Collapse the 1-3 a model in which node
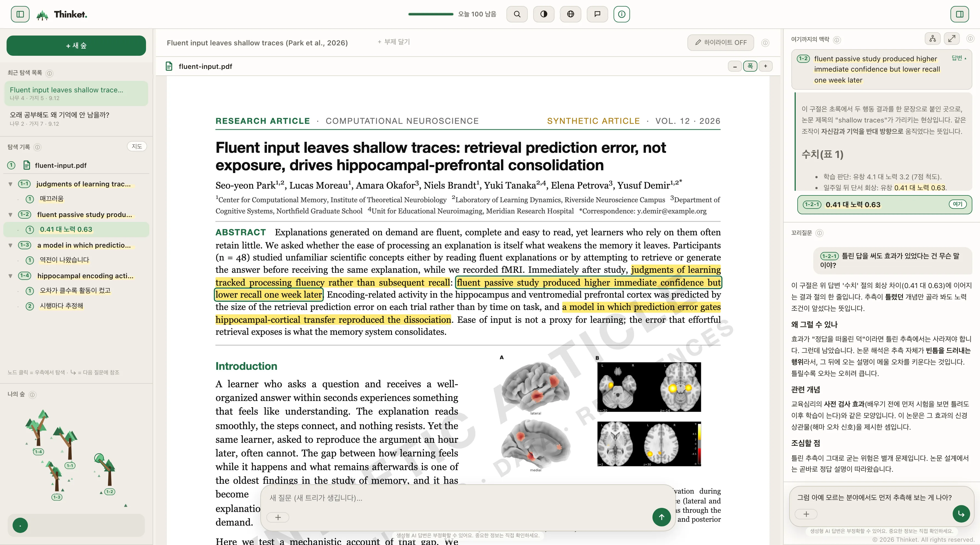The image size is (980, 545). pyautogui.click(x=10, y=245)
